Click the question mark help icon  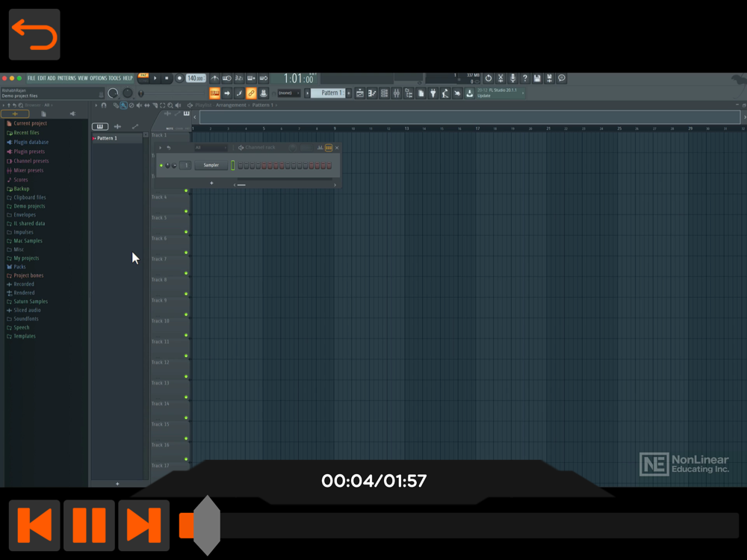point(525,78)
